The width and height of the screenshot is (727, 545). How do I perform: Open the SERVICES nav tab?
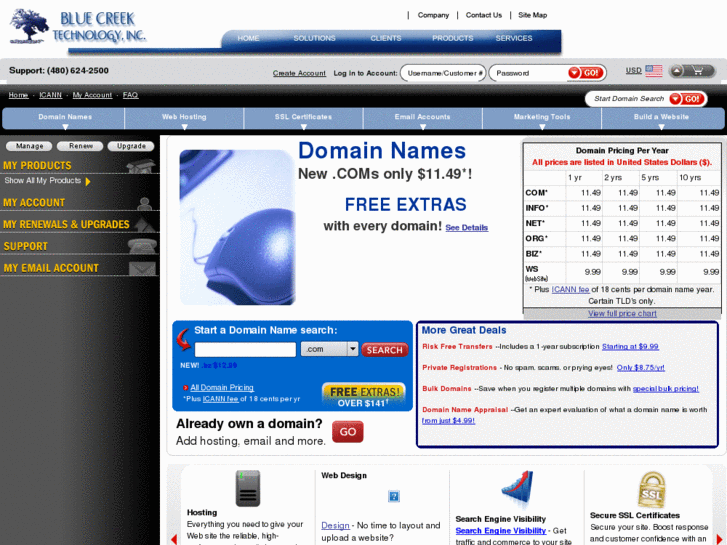pos(514,38)
